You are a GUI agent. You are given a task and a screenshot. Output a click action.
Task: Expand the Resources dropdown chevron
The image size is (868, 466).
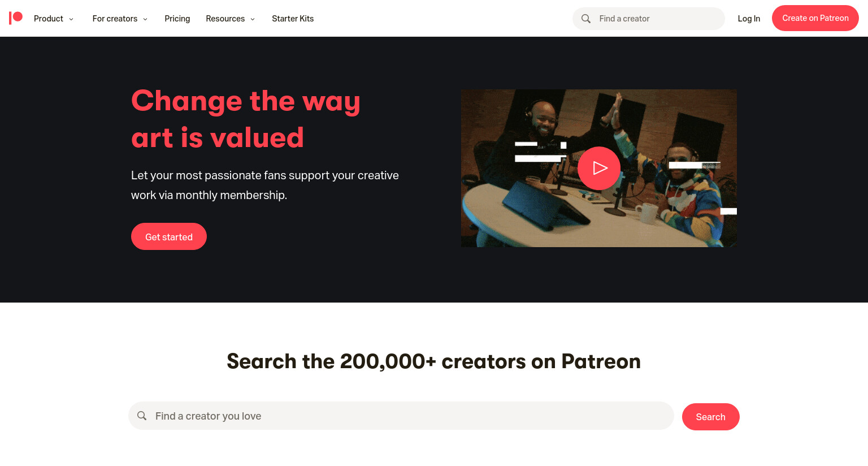[253, 19]
